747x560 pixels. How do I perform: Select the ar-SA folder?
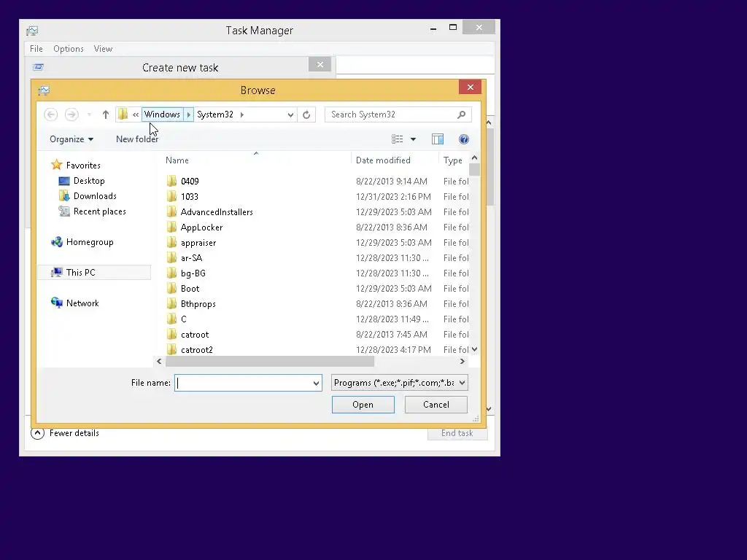192,257
